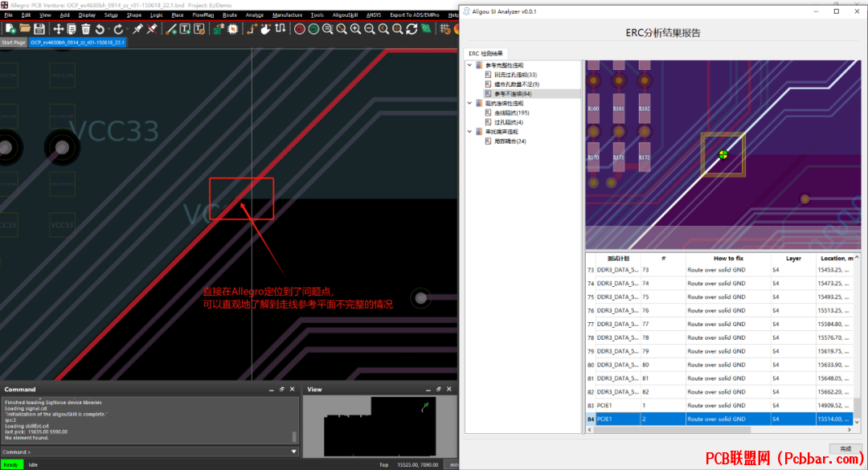
Task: Redo the action in Allegro toolbar
Action: pyautogui.click(x=118, y=29)
